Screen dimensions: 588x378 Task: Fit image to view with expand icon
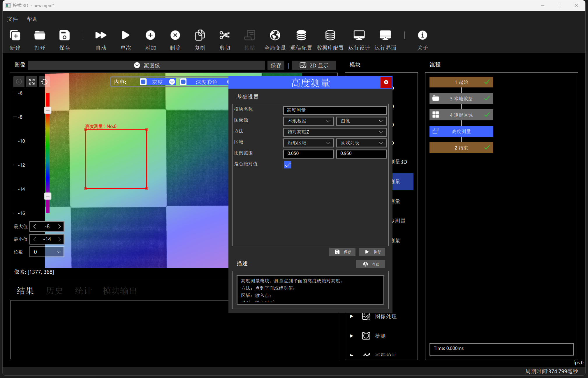click(32, 82)
